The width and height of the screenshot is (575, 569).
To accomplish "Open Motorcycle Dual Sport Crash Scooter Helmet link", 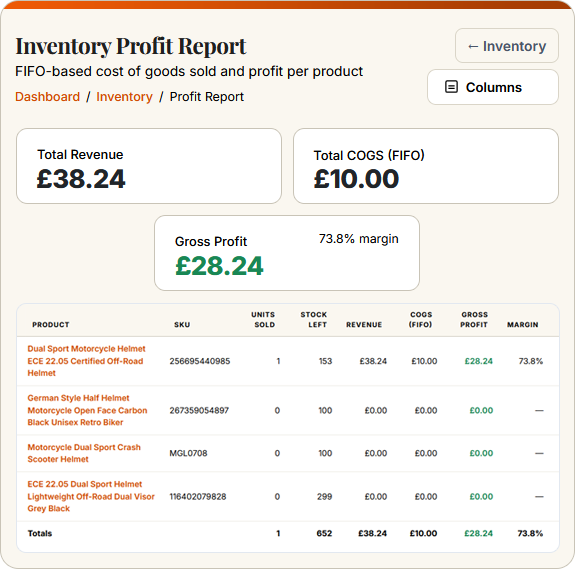I will point(84,453).
